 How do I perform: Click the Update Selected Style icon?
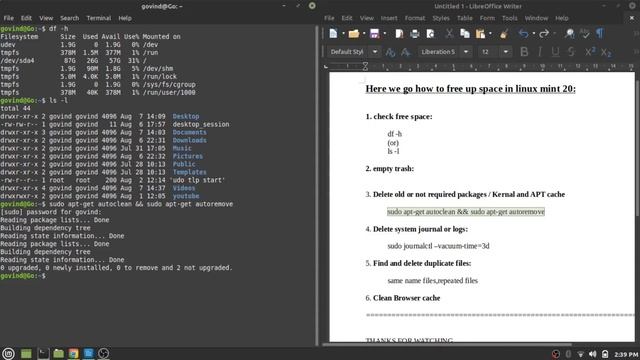click(390, 52)
